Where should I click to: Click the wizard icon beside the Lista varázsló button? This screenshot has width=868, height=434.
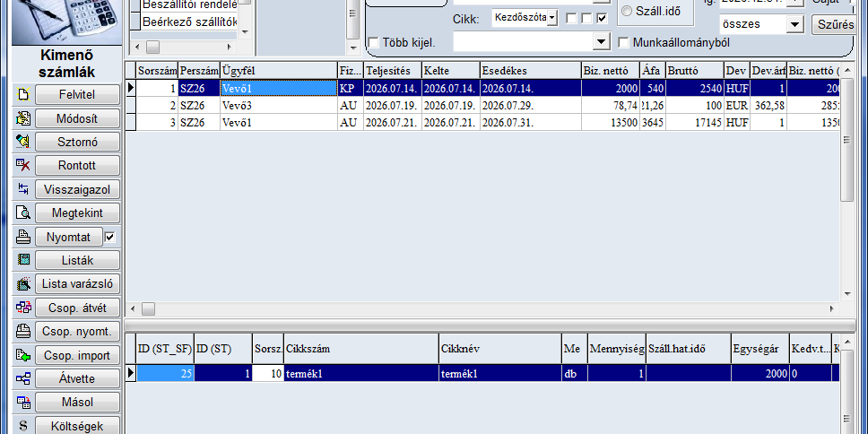pos(22,284)
